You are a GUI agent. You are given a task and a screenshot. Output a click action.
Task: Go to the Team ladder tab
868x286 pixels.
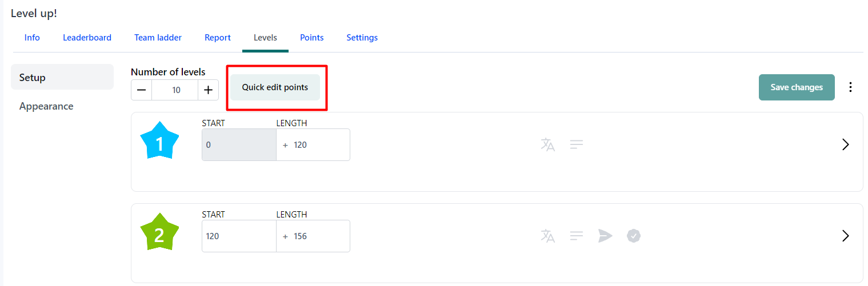pyautogui.click(x=158, y=38)
